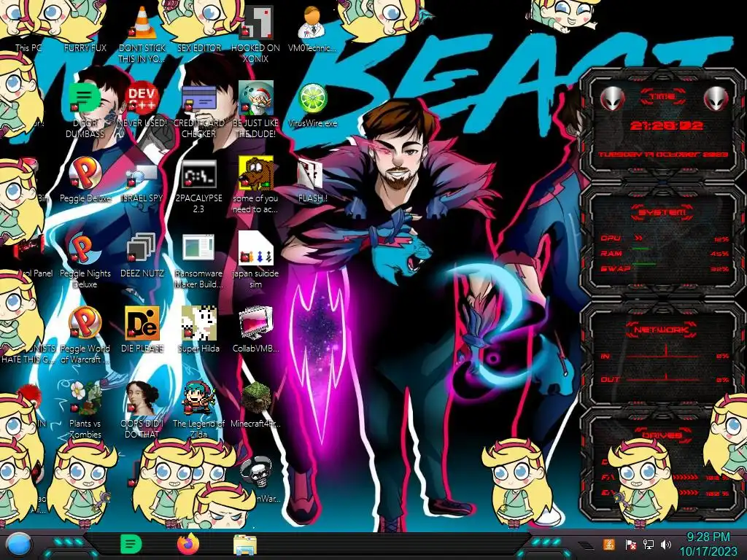
Task: Open the DIE PLEASE De icon
Action: (142, 323)
